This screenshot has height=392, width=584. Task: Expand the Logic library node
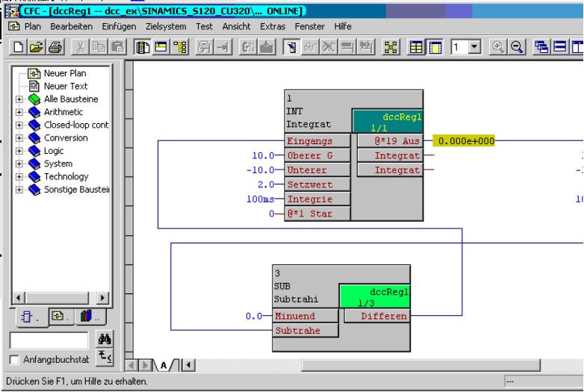(19, 151)
